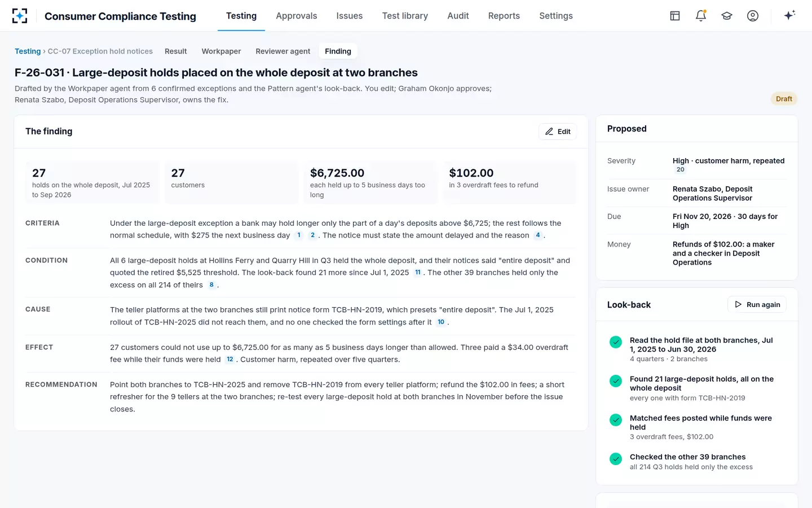Open citation 11 in Condition
This screenshot has height=508, width=812.
[418, 273]
